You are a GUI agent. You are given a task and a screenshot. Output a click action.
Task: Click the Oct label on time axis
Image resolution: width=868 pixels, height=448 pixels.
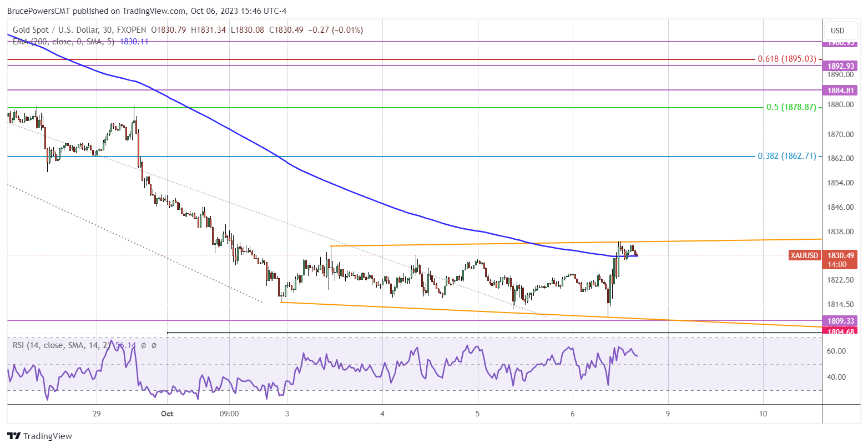[167, 414]
